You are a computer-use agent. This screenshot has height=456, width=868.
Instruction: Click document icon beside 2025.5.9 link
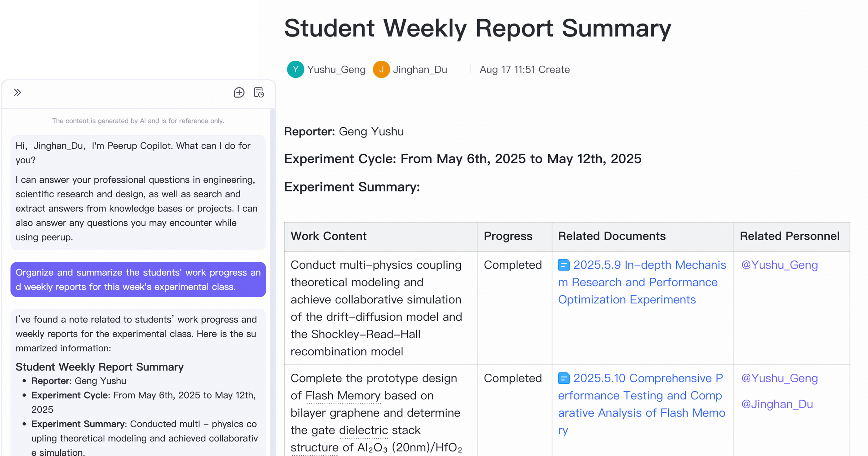point(564,265)
